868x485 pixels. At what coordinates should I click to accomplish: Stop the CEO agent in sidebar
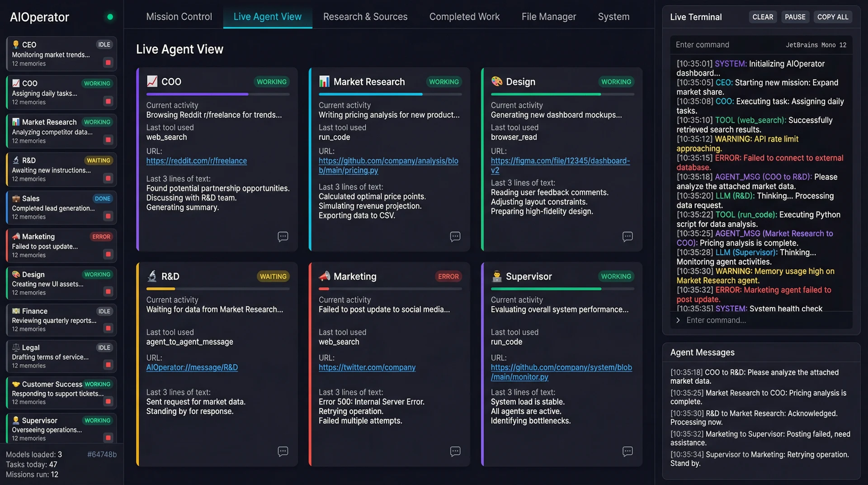pos(108,62)
